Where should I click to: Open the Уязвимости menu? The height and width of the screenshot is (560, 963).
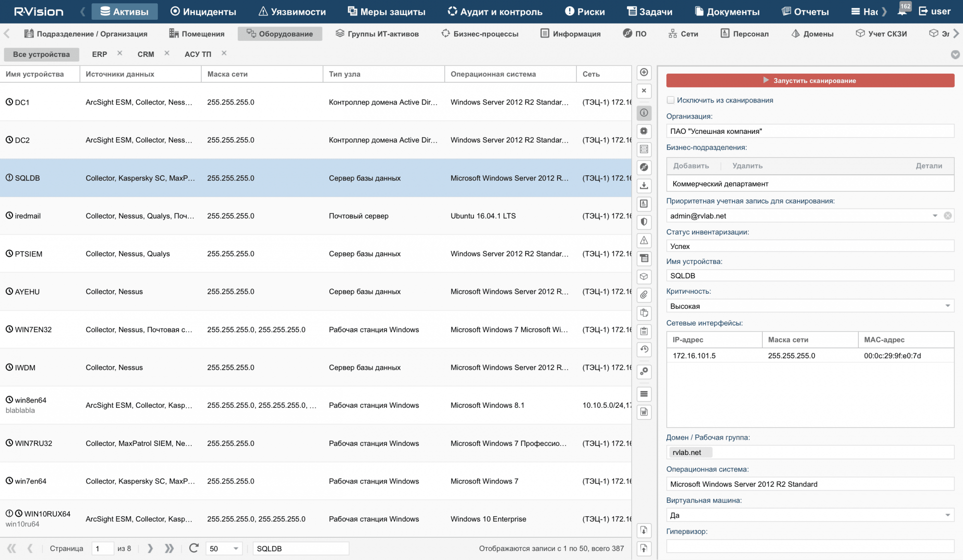(x=292, y=12)
